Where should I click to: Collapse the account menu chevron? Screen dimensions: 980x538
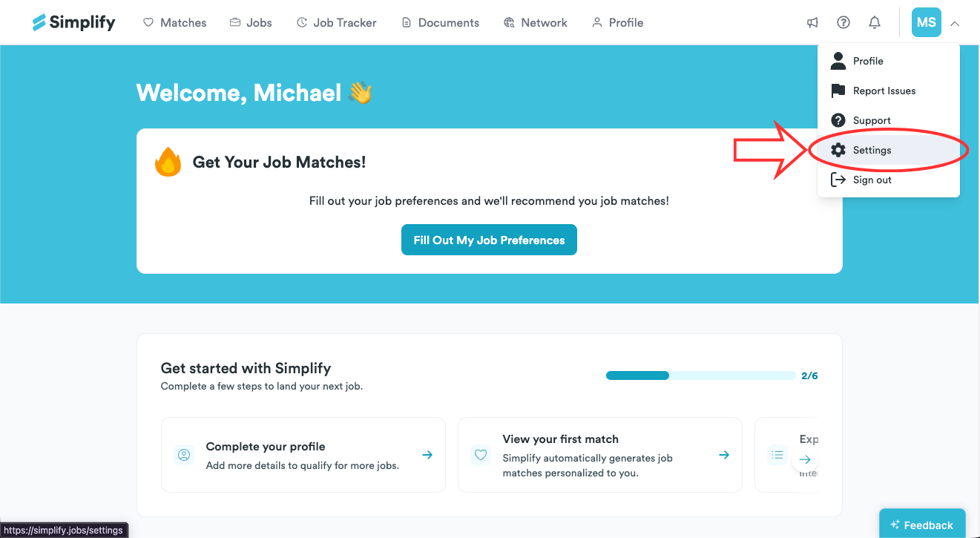(x=955, y=23)
